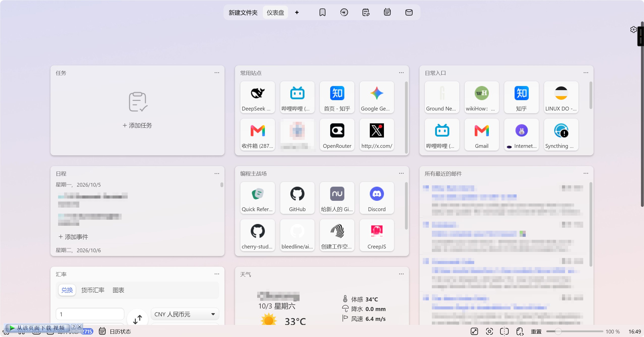Open the 所有最近的邮件 widget options menu

(x=586, y=173)
